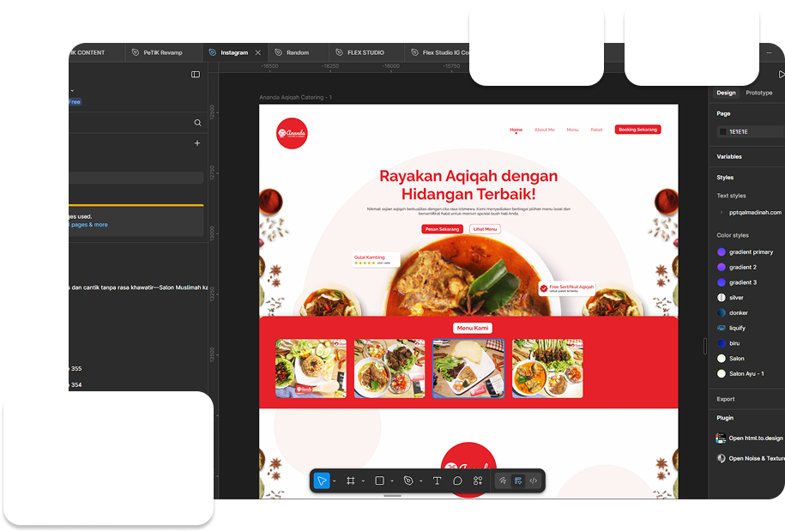785x532 pixels.
Task: Switch to Draw mode in toolbar
Action: (x=503, y=481)
